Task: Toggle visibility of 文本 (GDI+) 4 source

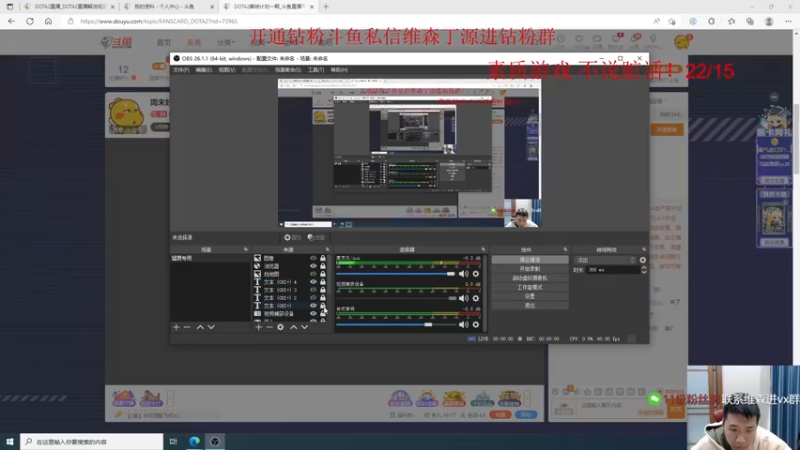Action: [313, 282]
